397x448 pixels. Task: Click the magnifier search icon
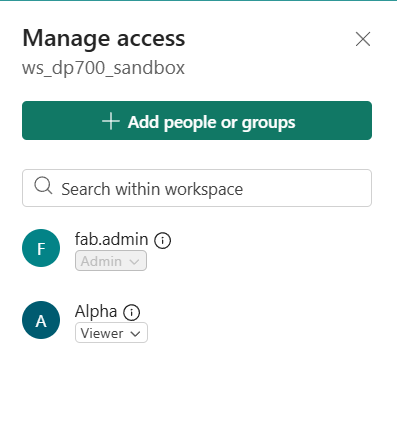click(43, 186)
